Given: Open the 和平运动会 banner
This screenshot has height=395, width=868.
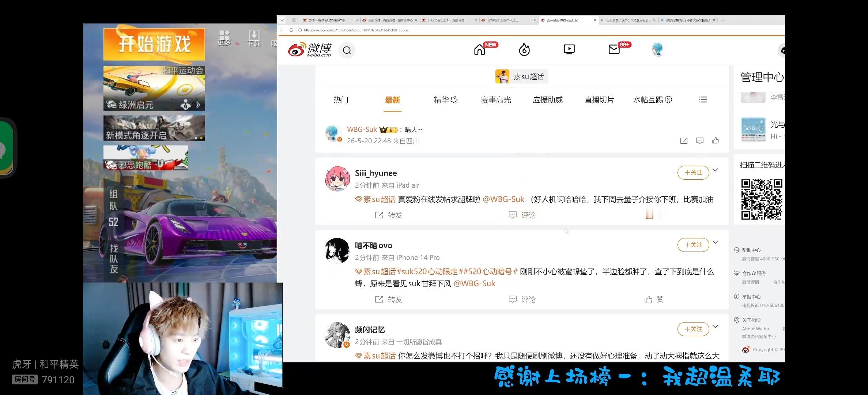Looking at the screenshot, I should coord(154,88).
